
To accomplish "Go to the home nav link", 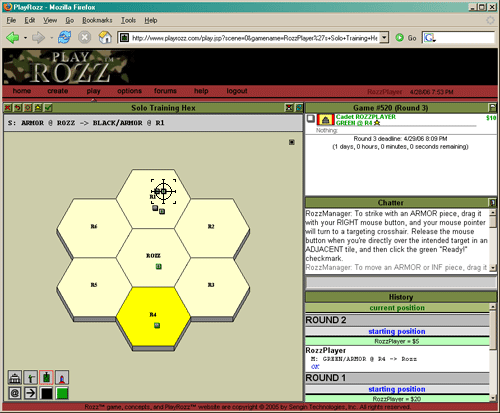I will (22, 91).
